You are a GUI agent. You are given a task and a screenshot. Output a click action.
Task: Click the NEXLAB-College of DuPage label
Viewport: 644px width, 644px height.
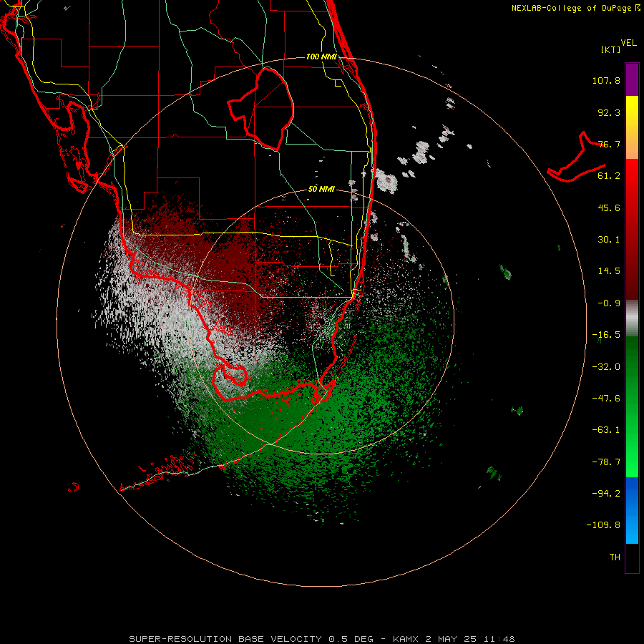coord(571,8)
